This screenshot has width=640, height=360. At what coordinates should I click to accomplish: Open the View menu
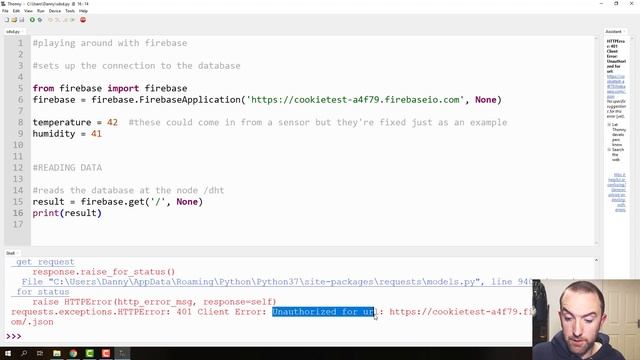28,11
